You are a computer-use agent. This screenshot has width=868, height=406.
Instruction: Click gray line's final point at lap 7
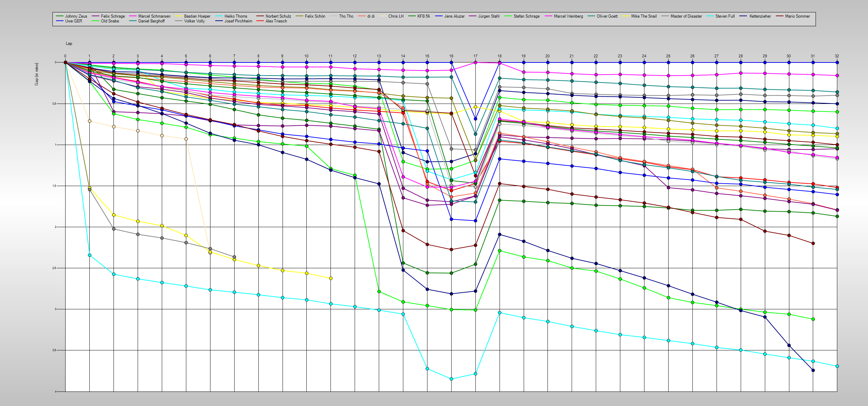(x=234, y=257)
